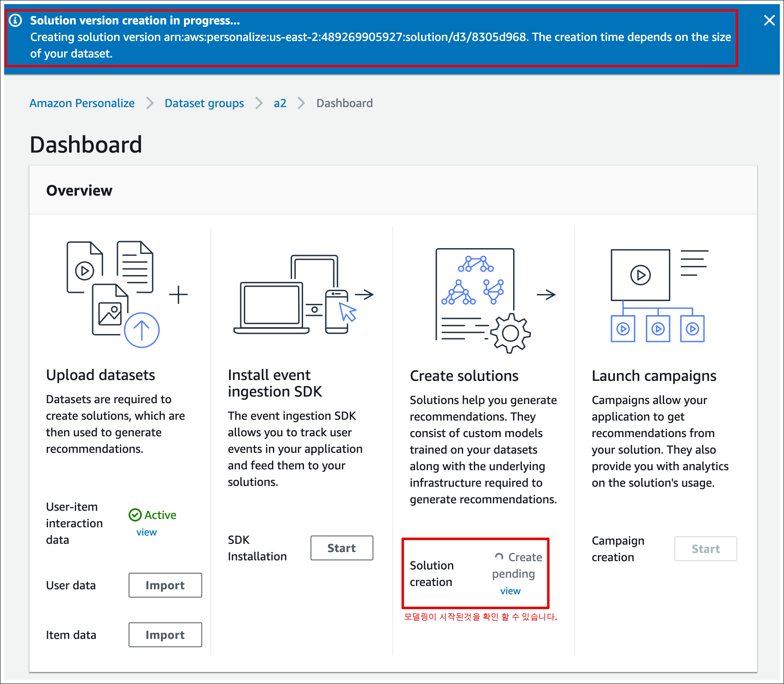
Task: Click the SDK Installation label
Action: click(257, 548)
